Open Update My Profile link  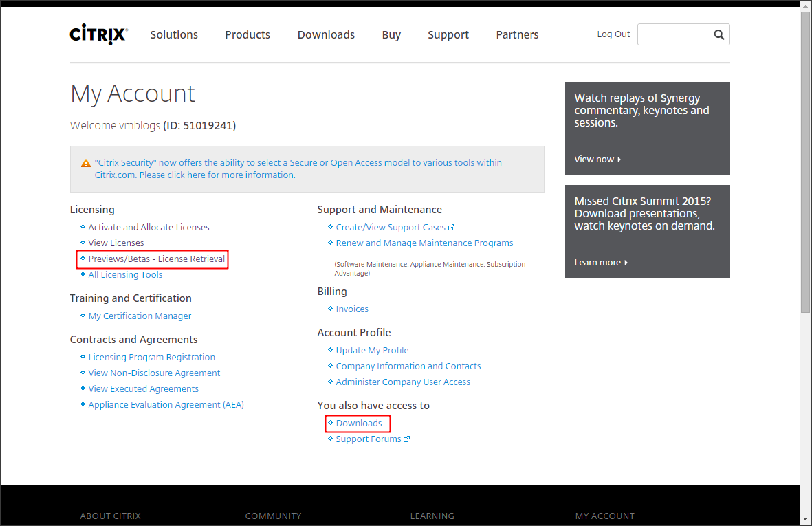point(372,351)
